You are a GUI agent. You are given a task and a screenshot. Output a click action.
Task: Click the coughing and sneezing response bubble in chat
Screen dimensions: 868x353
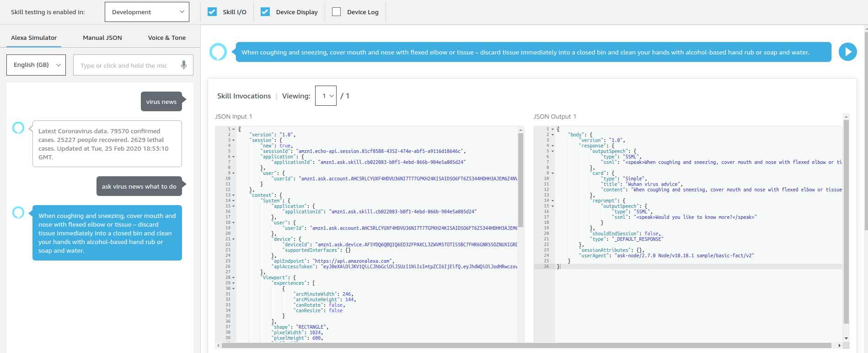(x=107, y=233)
